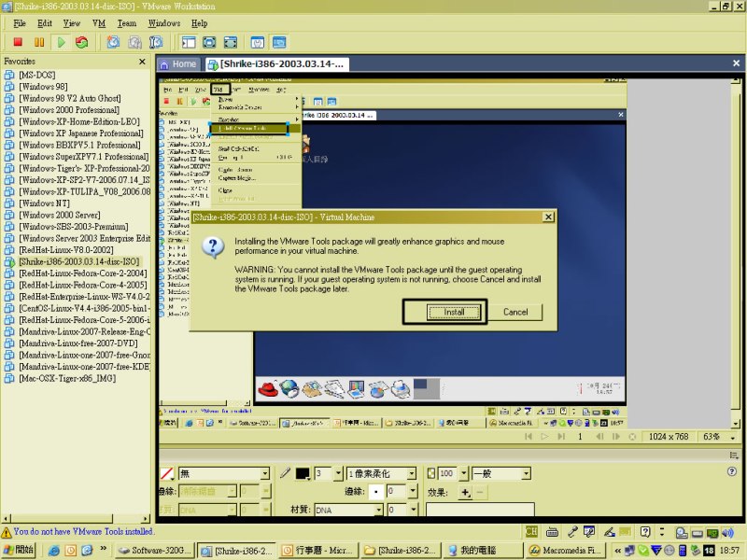Jump to the first frame playback control
This screenshot has height=560, width=747.
[x=528, y=437]
